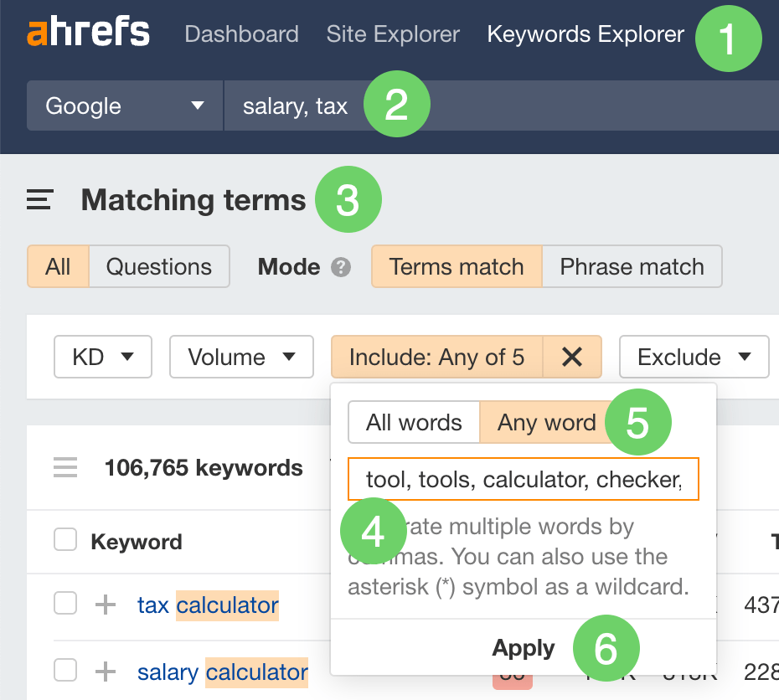The width and height of the screenshot is (779, 700).
Task: Open the Exclude filter dropdown
Action: pos(694,357)
